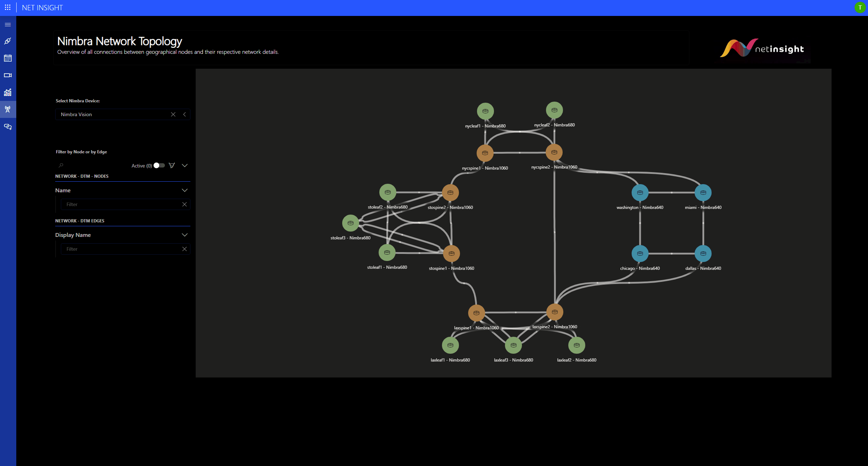
Task: Open the add link sidebar icon
Action: (x=8, y=127)
